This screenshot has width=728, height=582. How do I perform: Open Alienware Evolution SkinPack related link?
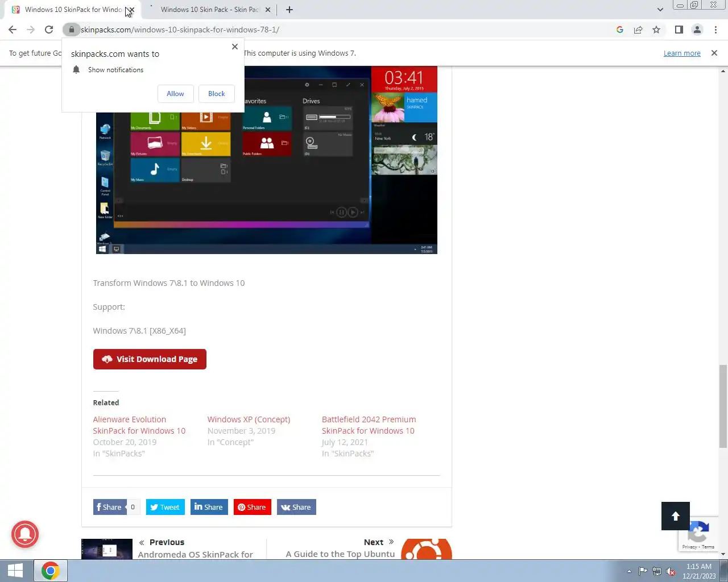(139, 425)
